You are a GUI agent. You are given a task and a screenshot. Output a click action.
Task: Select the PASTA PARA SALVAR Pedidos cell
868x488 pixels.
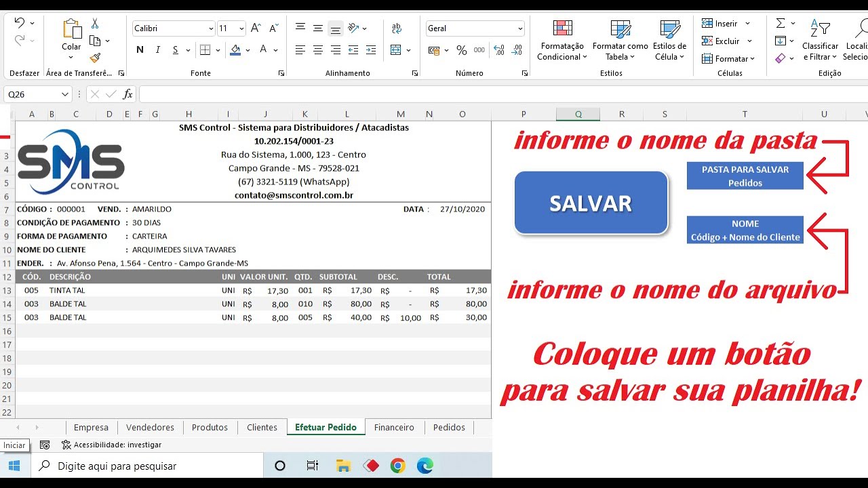(745, 176)
